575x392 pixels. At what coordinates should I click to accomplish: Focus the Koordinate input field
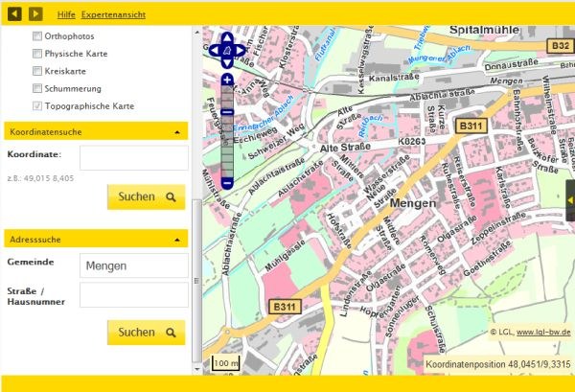pyautogui.click(x=134, y=158)
